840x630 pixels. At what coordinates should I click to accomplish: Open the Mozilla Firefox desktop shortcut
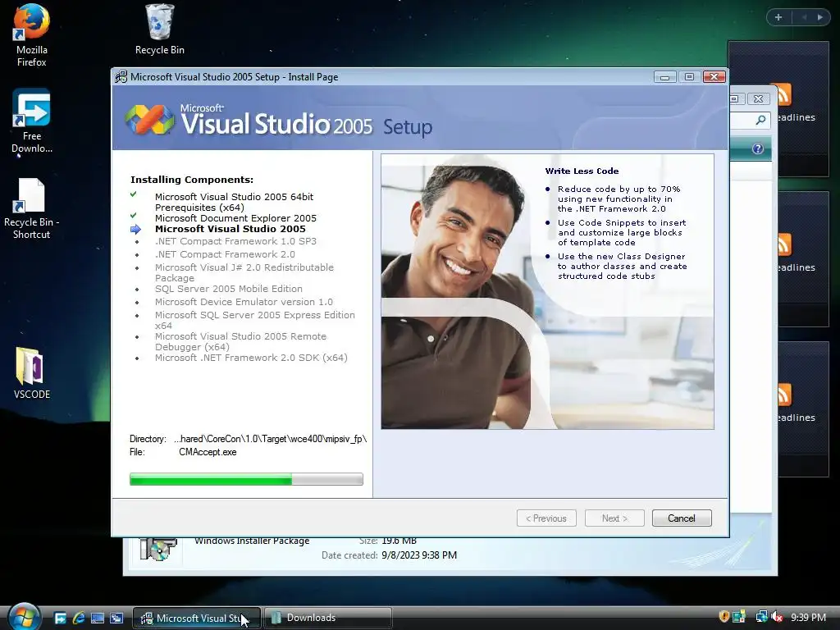click(x=32, y=35)
